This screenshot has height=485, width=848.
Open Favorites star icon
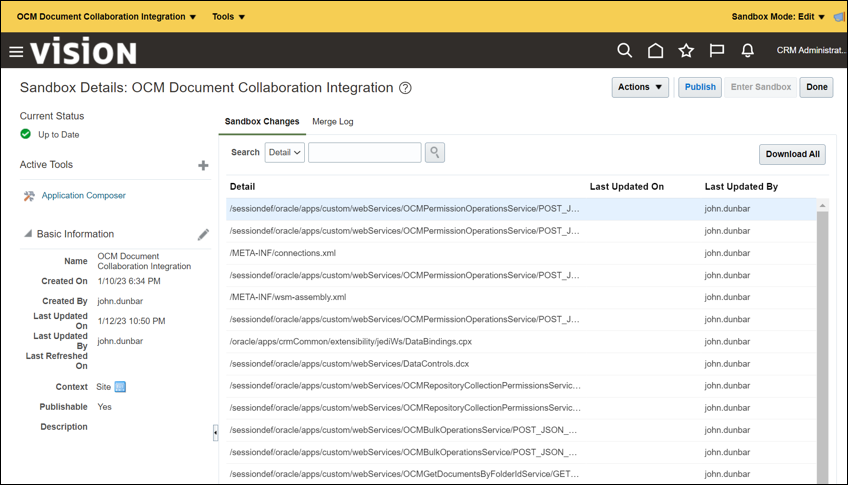686,51
